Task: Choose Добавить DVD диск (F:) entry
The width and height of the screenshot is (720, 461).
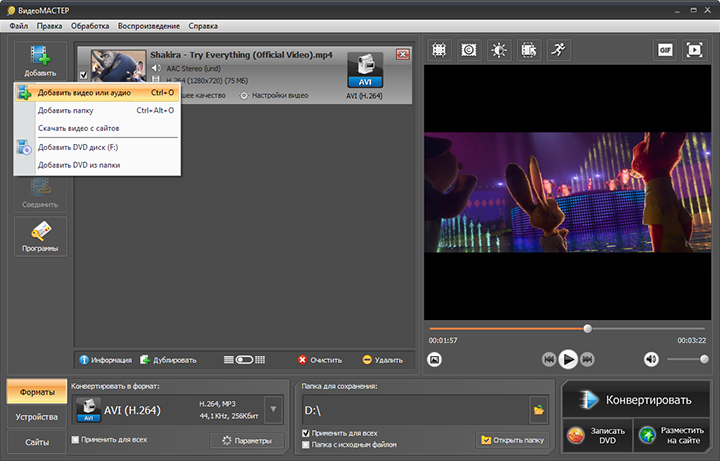Action: 97,147
